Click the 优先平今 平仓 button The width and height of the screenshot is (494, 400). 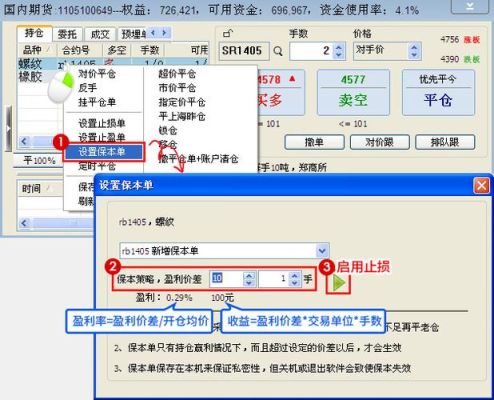(438, 93)
